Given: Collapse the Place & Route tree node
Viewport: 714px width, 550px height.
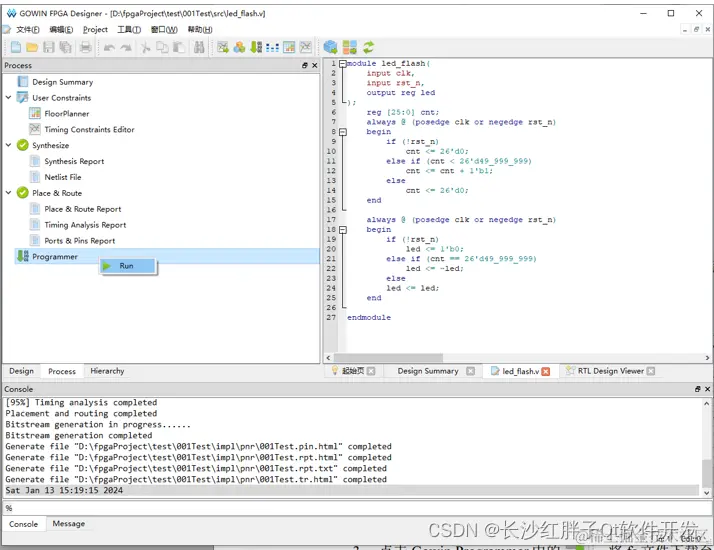Looking at the screenshot, I should (8, 193).
